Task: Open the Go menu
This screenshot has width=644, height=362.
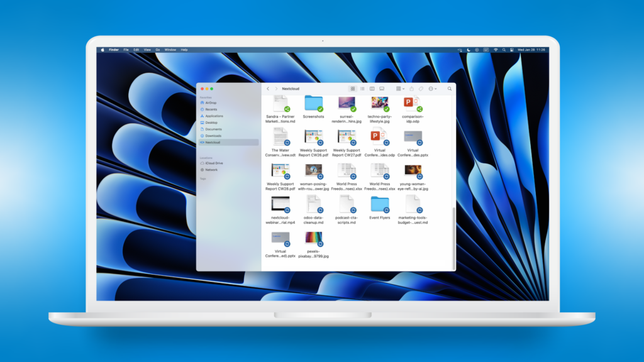Action: pos(157,50)
